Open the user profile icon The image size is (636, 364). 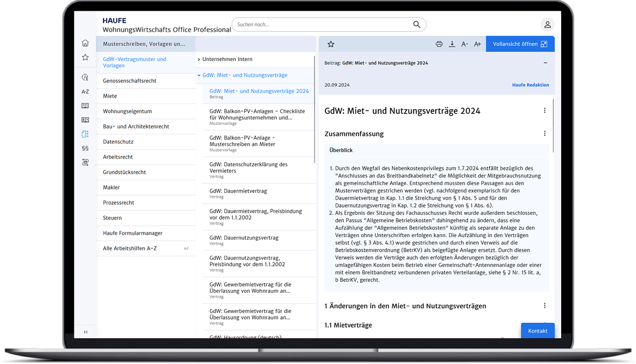(x=547, y=24)
